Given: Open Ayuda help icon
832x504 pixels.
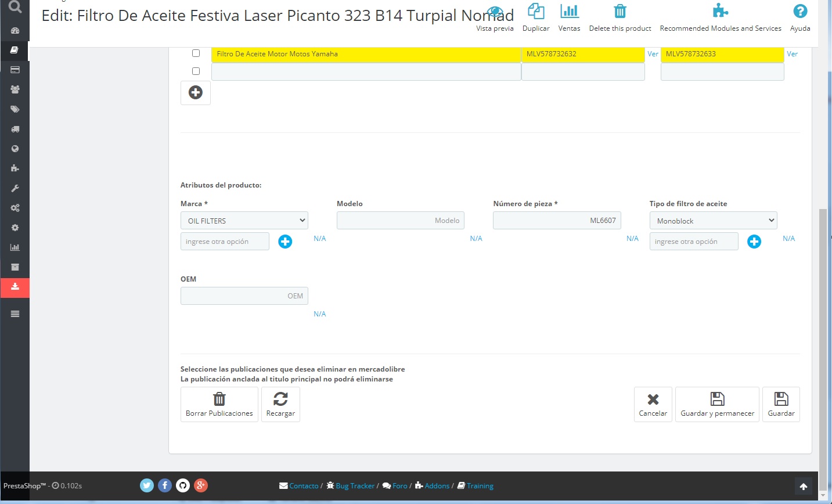Looking at the screenshot, I should pyautogui.click(x=799, y=12).
